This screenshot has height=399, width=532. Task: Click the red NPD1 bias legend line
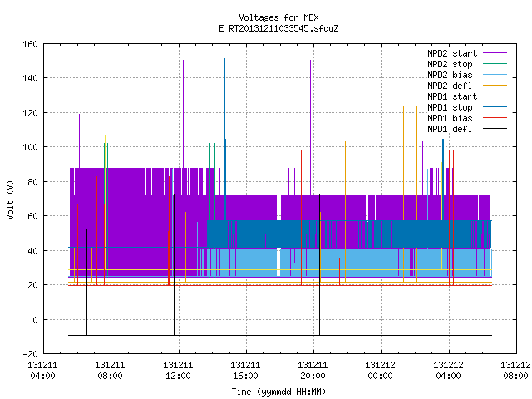(x=495, y=118)
